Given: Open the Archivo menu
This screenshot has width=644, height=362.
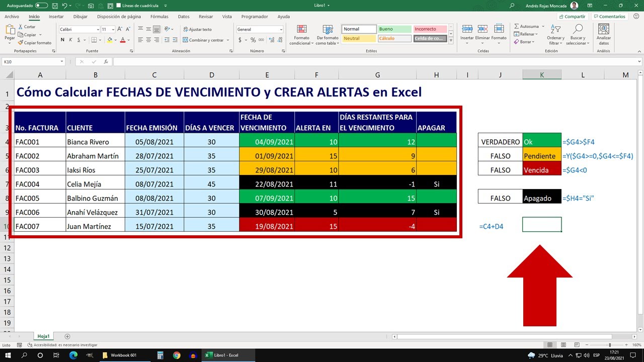Looking at the screenshot, I should 12,17.
